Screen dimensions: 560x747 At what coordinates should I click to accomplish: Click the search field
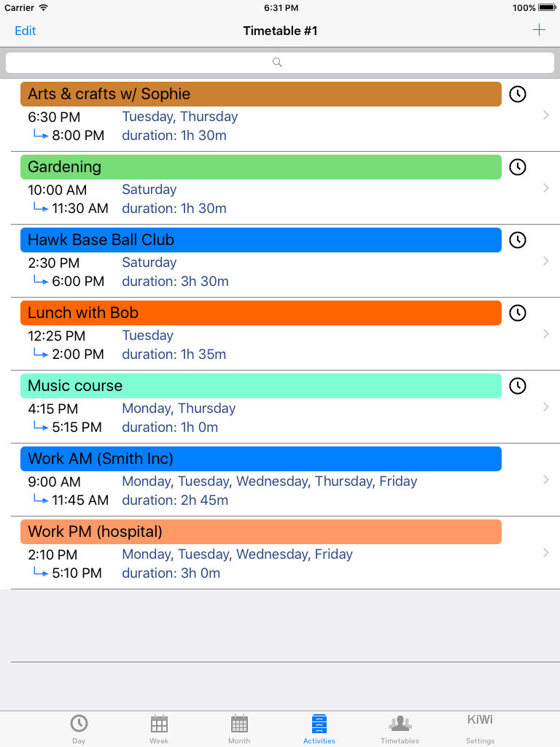pyautogui.click(x=280, y=63)
